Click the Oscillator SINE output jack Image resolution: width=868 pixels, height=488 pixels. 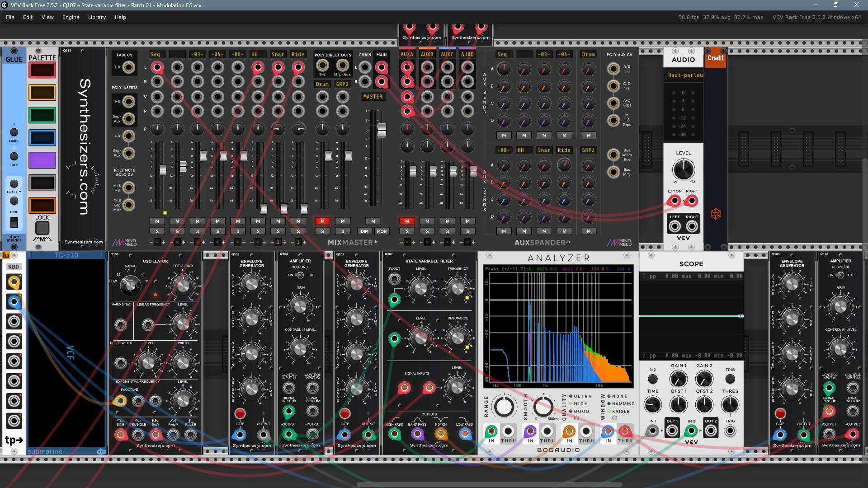(x=120, y=435)
